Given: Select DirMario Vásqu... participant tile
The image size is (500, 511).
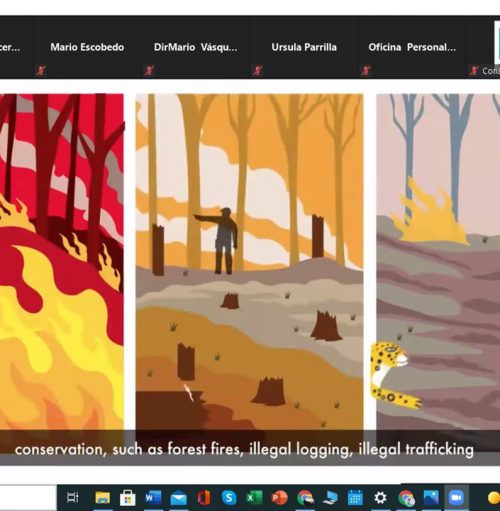Looking at the screenshot, I should point(195,47).
